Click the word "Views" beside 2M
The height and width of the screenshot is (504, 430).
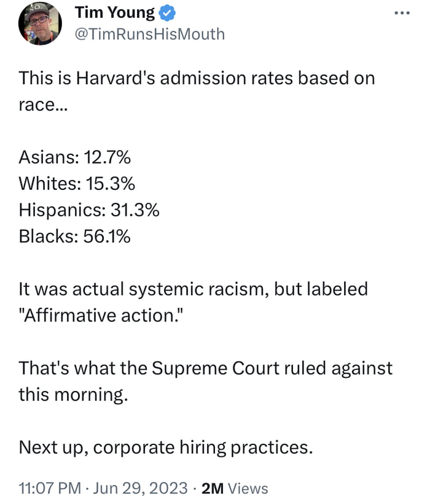[x=248, y=489]
